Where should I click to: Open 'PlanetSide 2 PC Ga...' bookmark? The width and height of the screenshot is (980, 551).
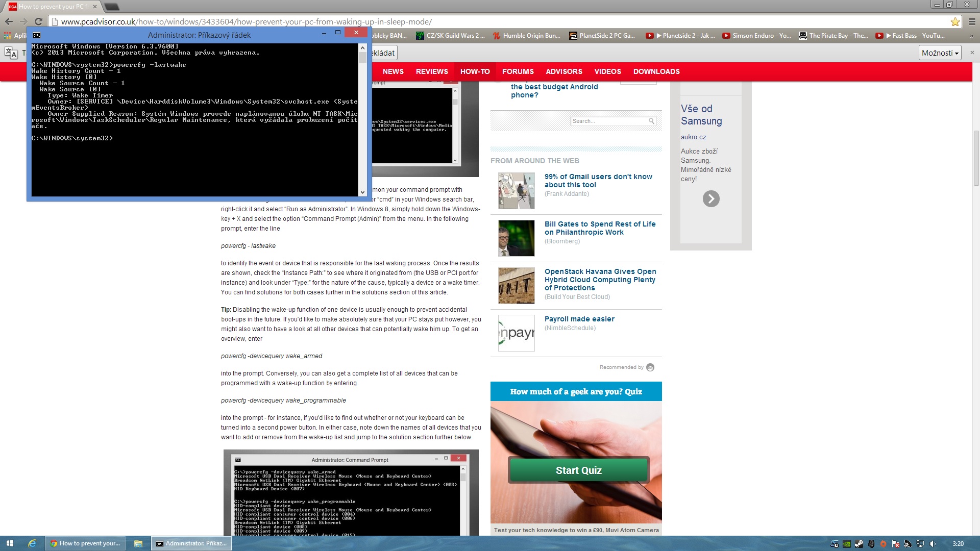point(602,36)
